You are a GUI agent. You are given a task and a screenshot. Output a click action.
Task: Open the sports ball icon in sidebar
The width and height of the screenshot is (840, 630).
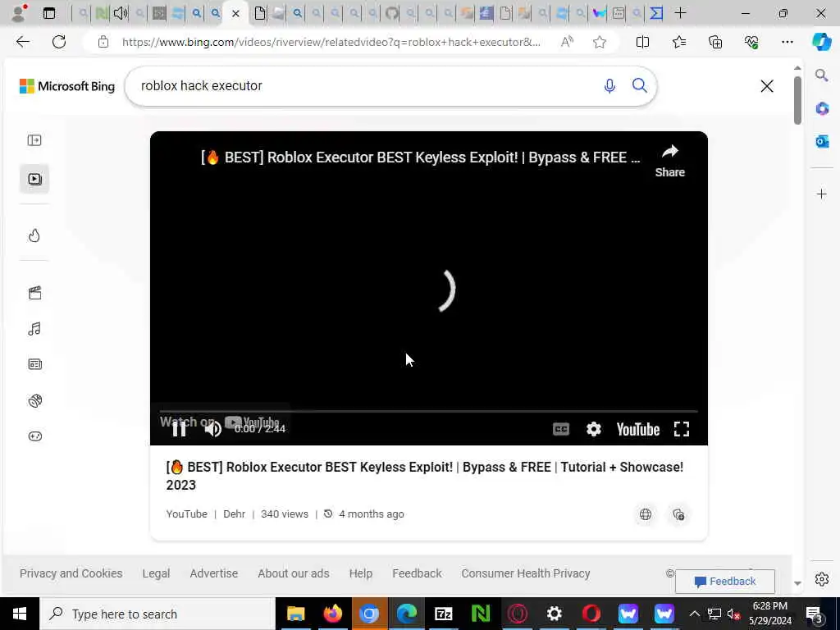pos(34,400)
